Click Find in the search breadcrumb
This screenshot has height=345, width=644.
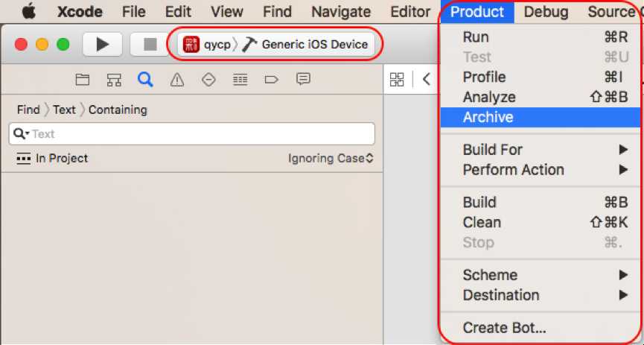pos(28,110)
